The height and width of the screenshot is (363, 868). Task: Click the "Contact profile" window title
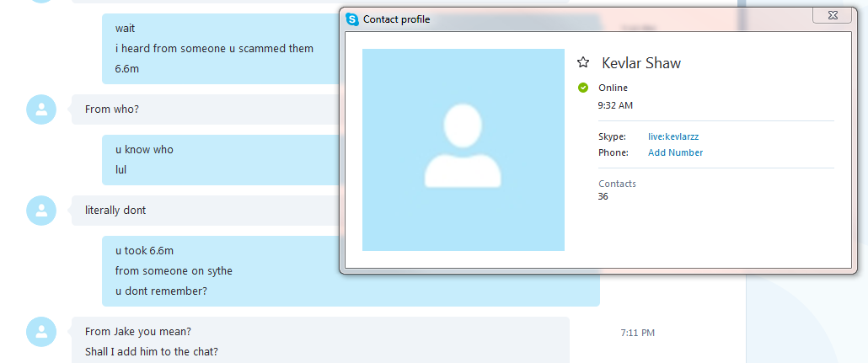point(396,19)
